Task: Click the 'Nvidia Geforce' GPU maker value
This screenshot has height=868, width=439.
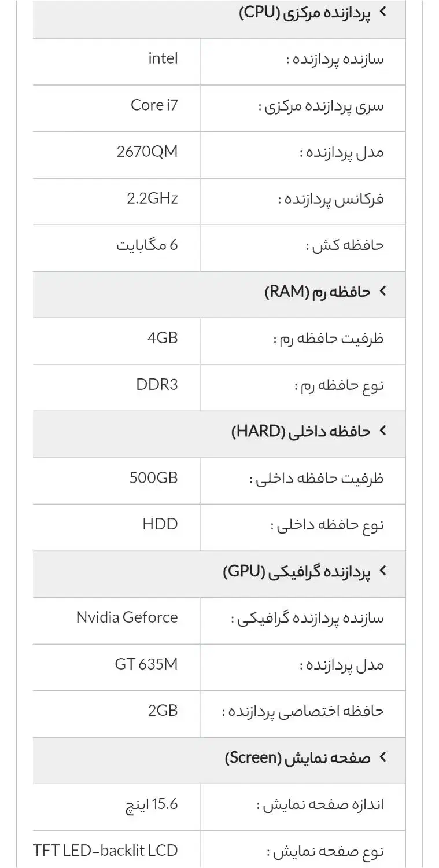Action: (127, 617)
